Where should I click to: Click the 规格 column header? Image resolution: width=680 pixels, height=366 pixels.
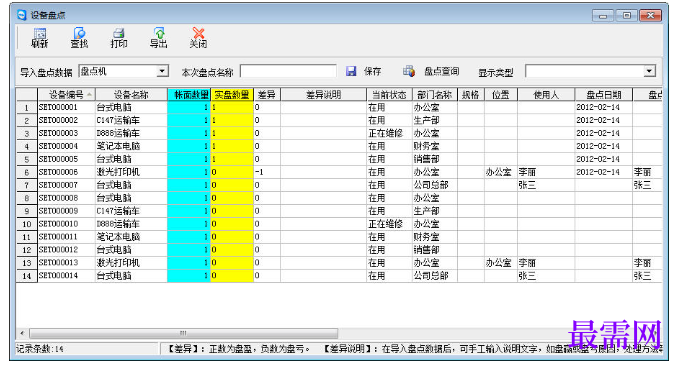[x=471, y=95]
